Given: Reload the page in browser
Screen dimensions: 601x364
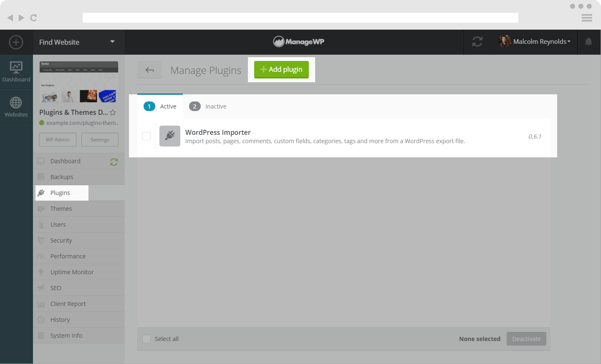Looking at the screenshot, I should tap(34, 18).
